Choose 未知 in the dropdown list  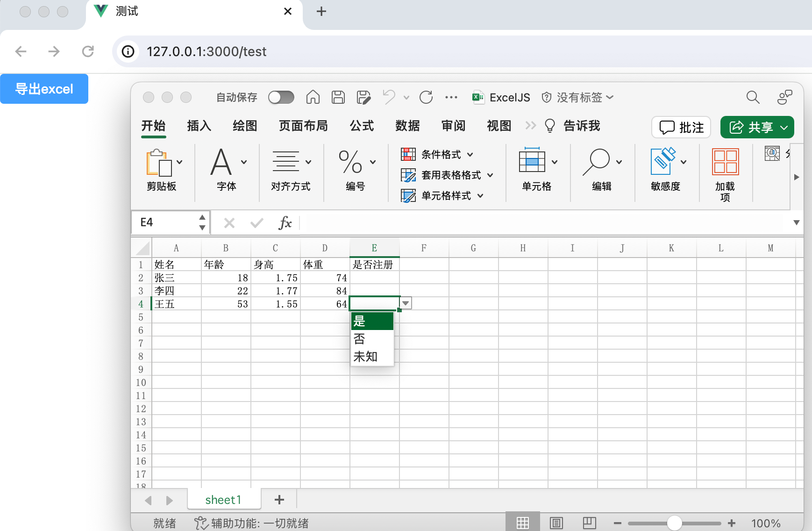372,357
